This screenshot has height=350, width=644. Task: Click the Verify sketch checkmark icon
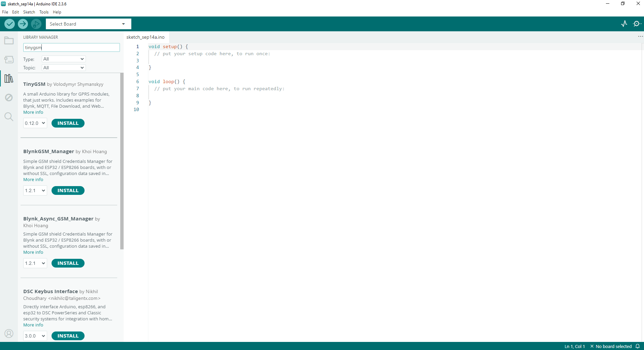click(9, 24)
